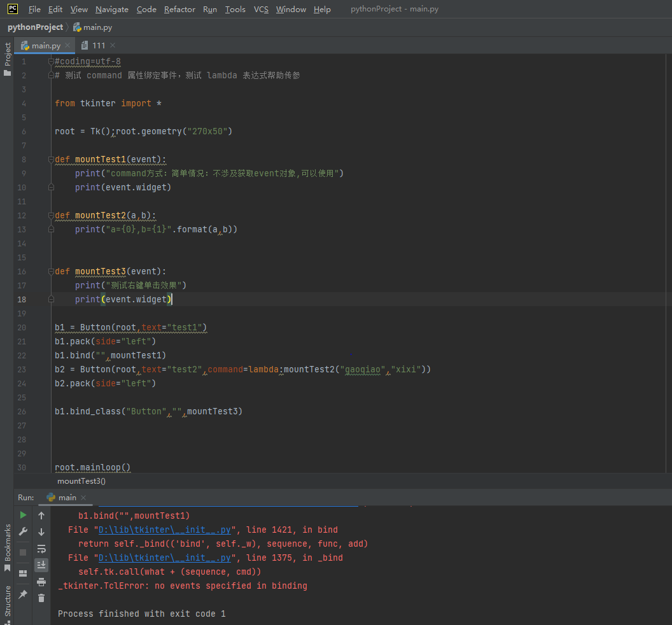Open the VCS menu
672x625 pixels.
point(261,9)
